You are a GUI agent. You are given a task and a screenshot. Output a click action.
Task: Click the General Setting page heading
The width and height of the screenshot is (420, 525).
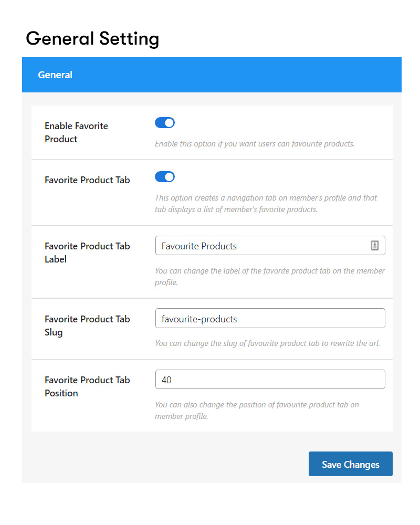[92, 39]
